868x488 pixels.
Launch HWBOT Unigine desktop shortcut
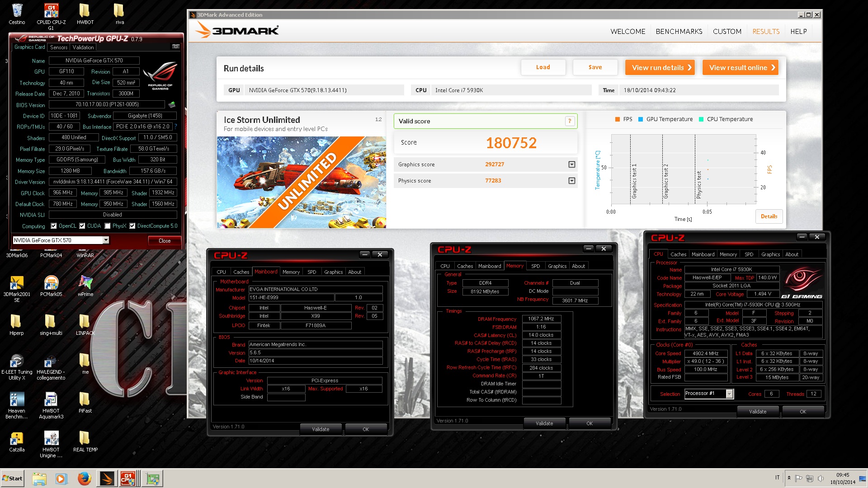coord(51,445)
